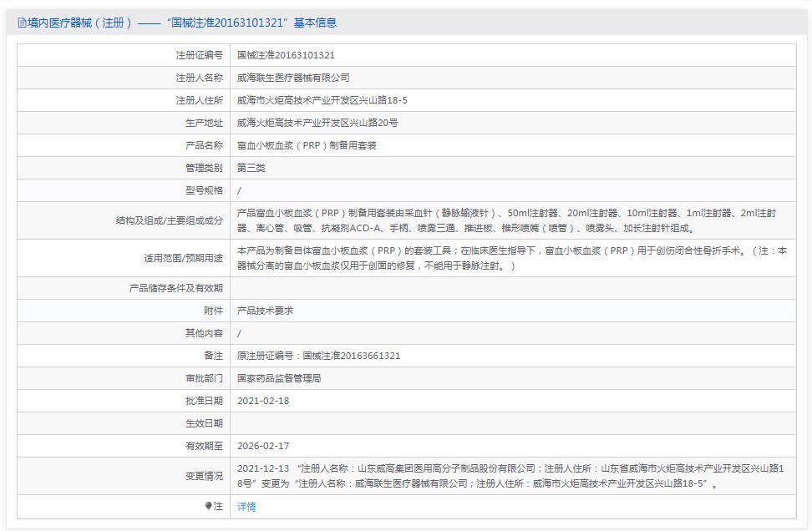Click the 生产地址 row label
The height and width of the screenshot is (531, 812).
(x=204, y=124)
